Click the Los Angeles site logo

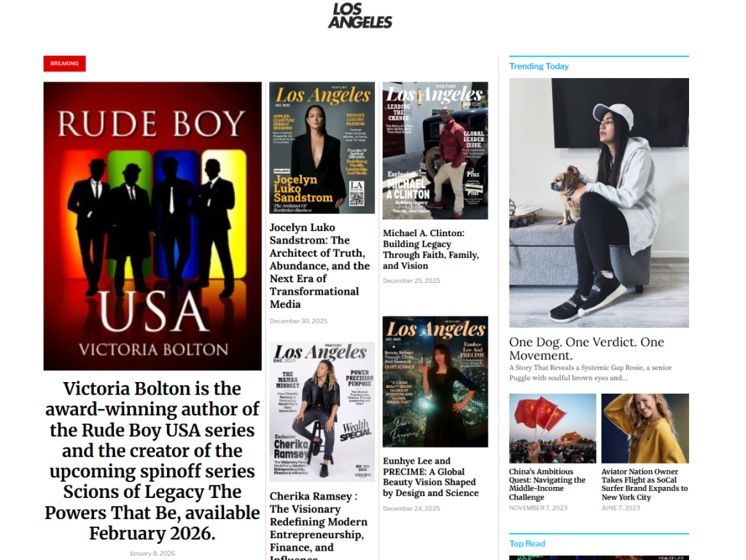pyautogui.click(x=360, y=15)
